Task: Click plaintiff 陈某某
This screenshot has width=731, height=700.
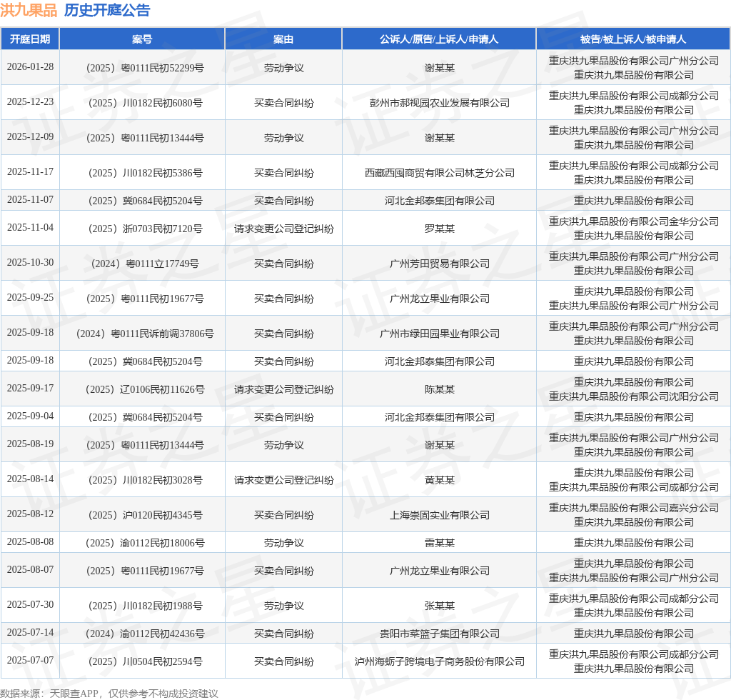Action: tap(439, 389)
